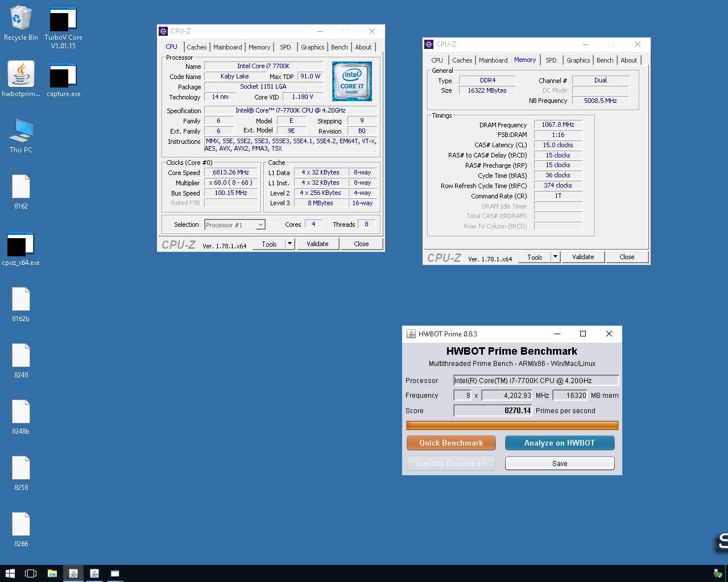This screenshot has width=728, height=582.
Task: Click the Processor name field in HWBOT Prime
Action: point(536,380)
